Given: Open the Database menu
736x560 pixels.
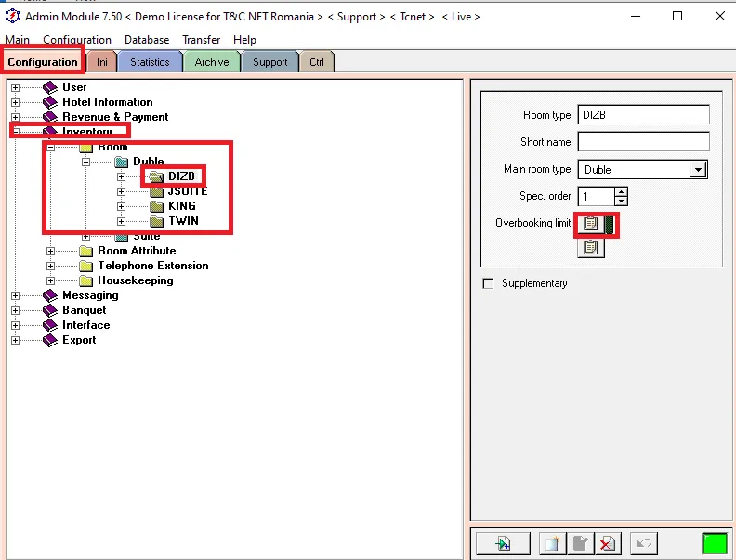Looking at the screenshot, I should [147, 40].
